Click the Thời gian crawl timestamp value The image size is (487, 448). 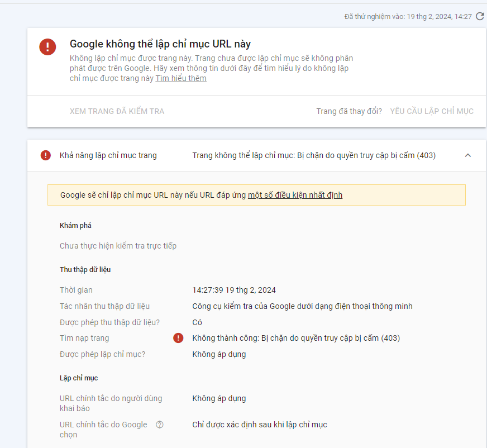(x=234, y=290)
